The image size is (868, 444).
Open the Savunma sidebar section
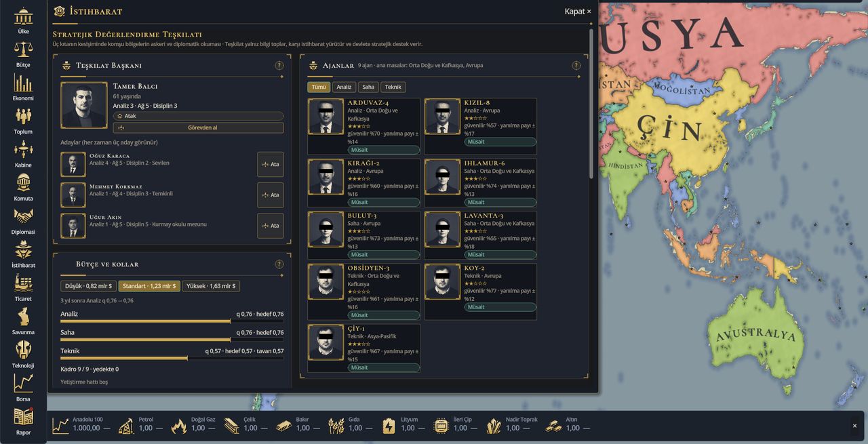pyautogui.click(x=23, y=321)
